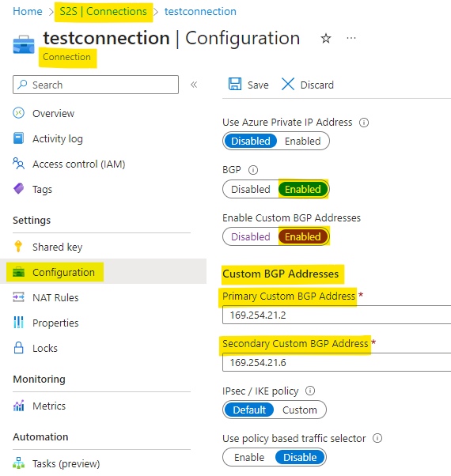This screenshot has width=451, height=476.
Task: Show info tooltip next to BGP
Action: click(253, 170)
